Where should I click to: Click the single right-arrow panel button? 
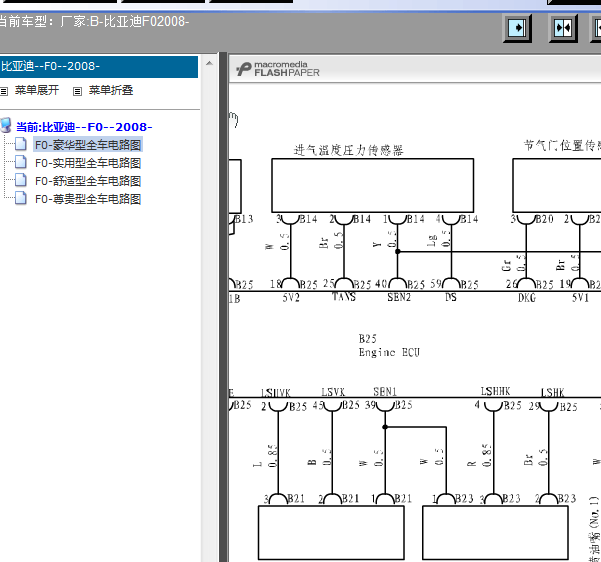tap(517, 28)
